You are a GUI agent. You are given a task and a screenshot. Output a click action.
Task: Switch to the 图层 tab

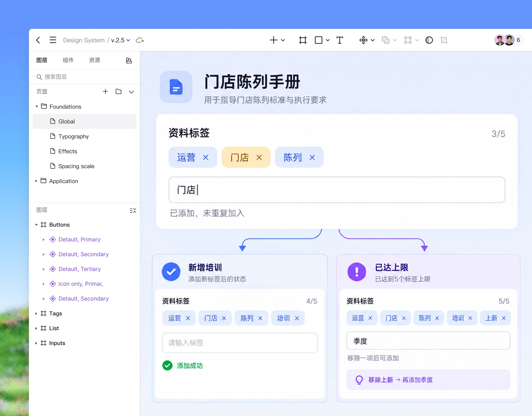[42, 60]
